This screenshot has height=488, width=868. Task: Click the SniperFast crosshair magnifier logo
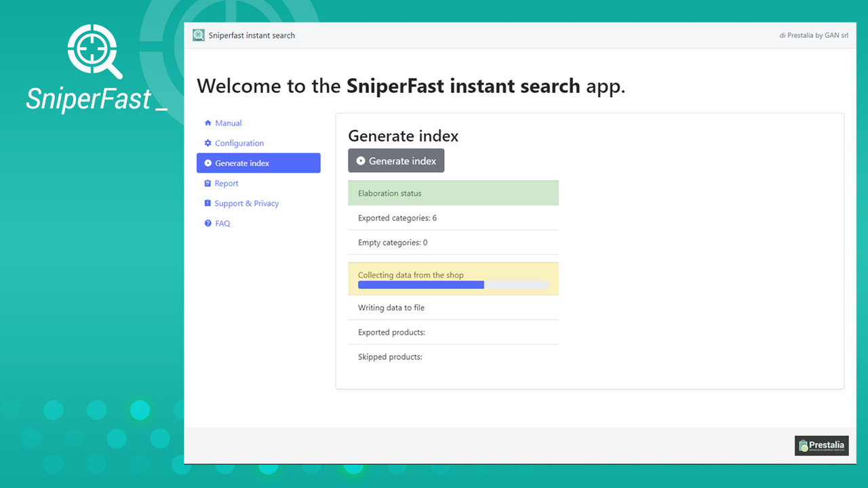94,52
